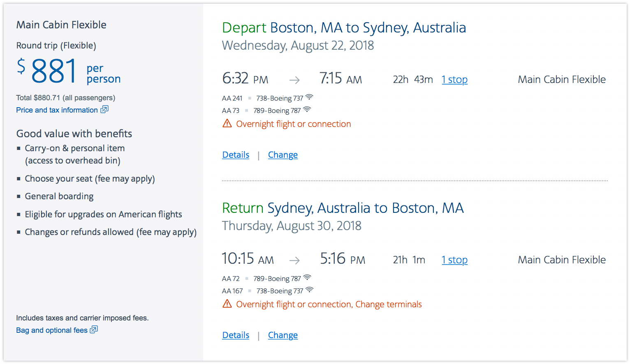Open the 1 stop link for the departing flight

[x=454, y=80]
